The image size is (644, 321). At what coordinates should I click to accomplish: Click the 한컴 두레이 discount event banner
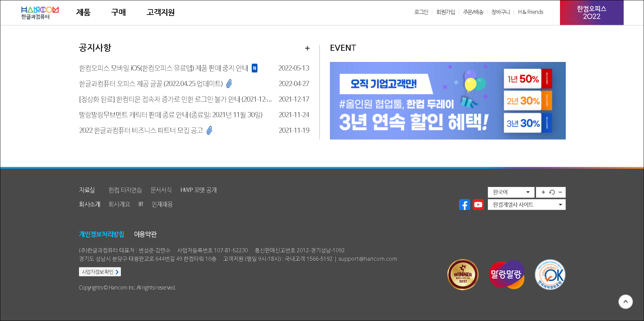448,101
